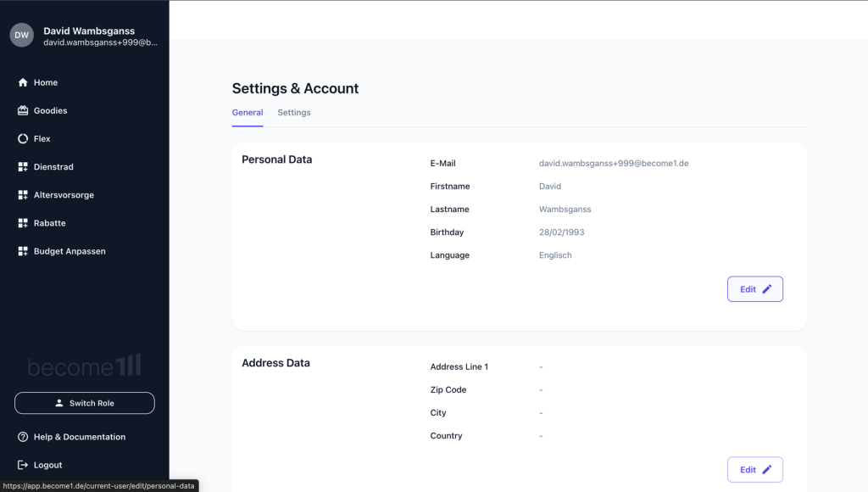Click the Language value Englisch

555,255
